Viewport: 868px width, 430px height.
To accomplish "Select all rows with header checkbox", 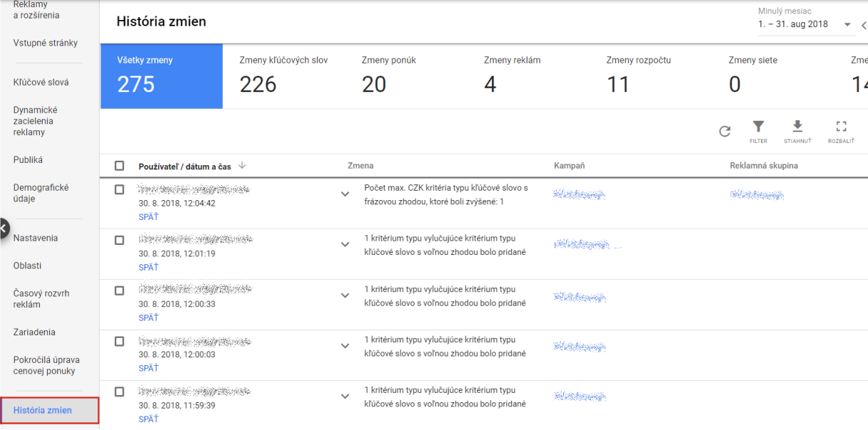I will 120,166.
